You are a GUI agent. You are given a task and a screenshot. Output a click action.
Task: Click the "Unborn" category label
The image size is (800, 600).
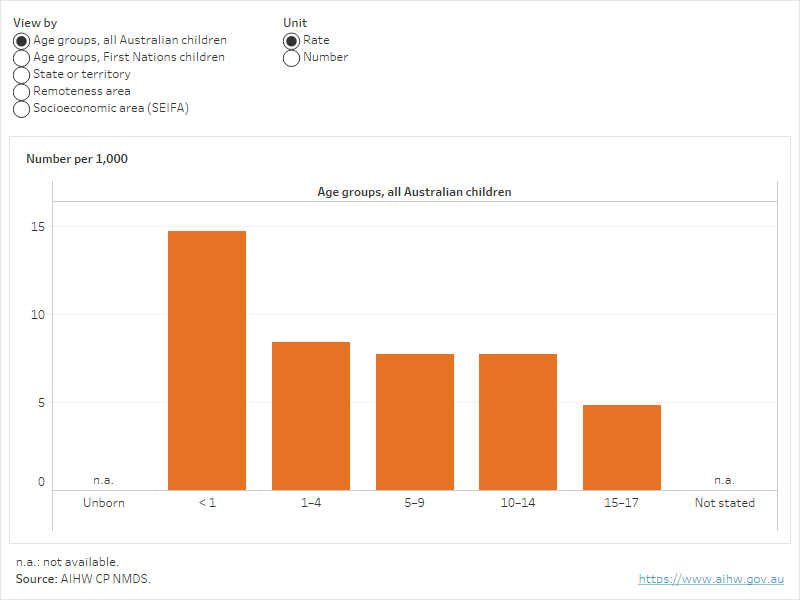(103, 503)
